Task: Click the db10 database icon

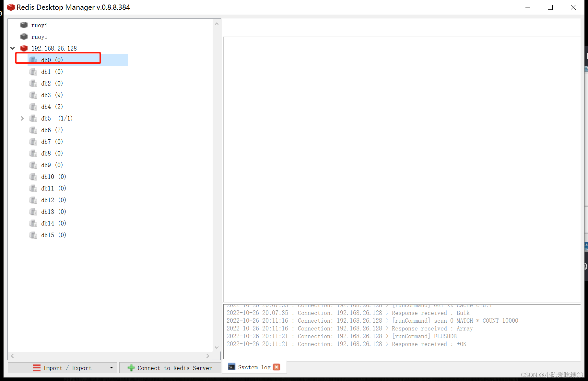Action: [33, 177]
